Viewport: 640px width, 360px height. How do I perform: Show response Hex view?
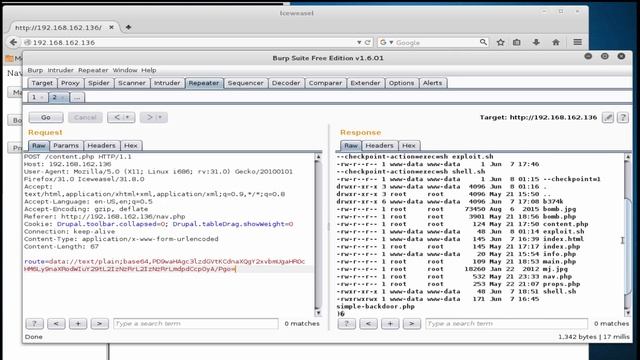coord(409,145)
